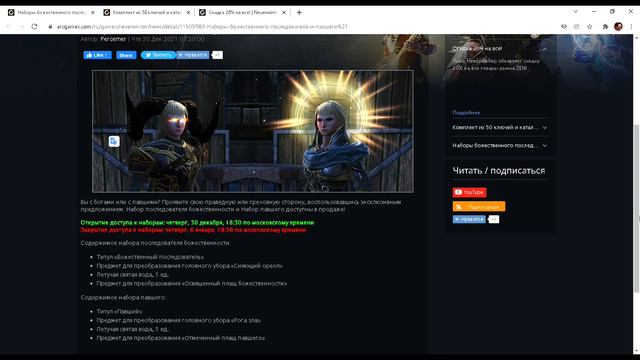Click the page vertical scrollbar
The width and height of the screenshot is (640, 360).
pyautogui.click(x=636, y=208)
